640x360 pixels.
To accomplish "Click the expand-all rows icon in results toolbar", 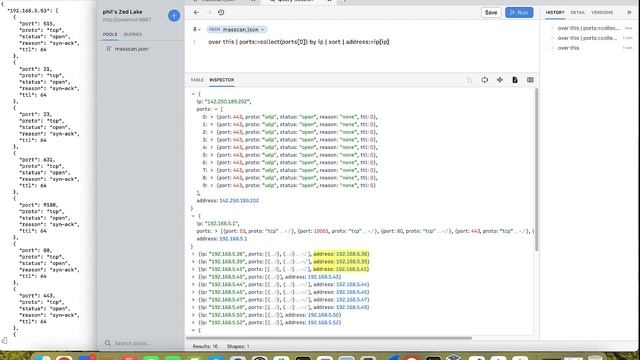I will click(484, 80).
